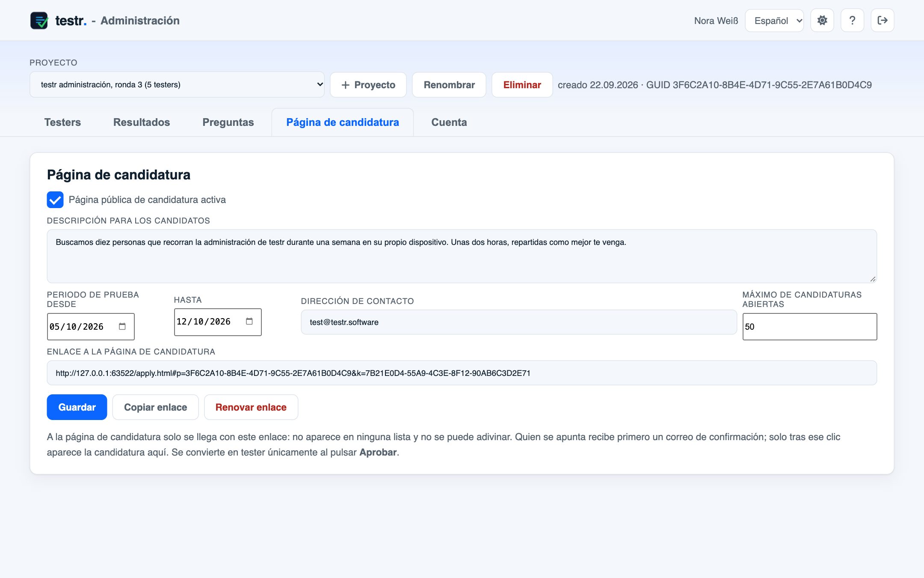
Task: Go to the Cuenta tab
Action: pyautogui.click(x=449, y=122)
